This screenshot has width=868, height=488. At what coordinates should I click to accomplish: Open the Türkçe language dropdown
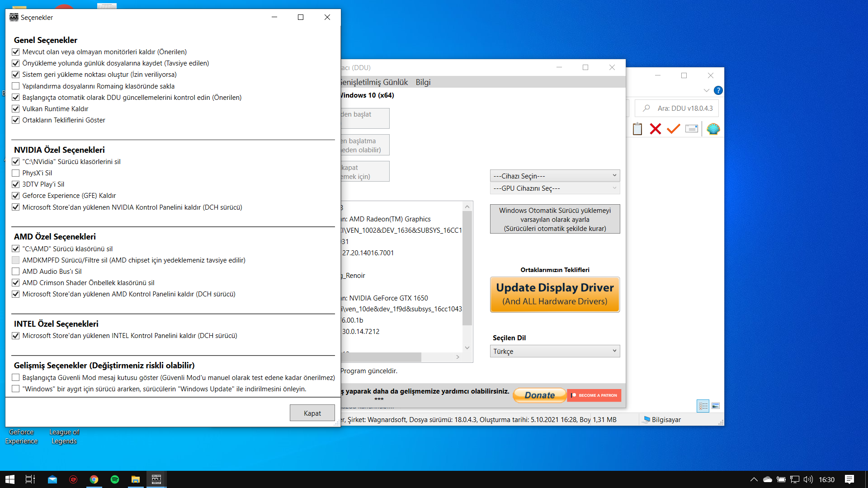click(x=555, y=351)
